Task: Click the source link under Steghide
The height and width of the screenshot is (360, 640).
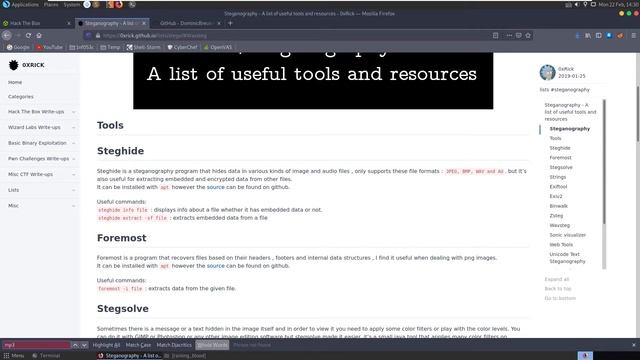Action: pos(216,187)
